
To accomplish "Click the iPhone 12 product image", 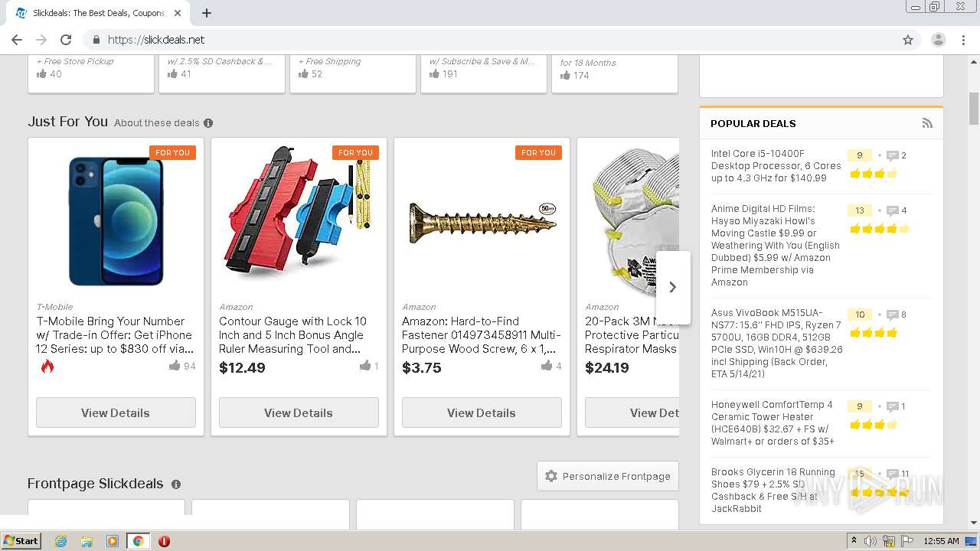I will click(116, 220).
